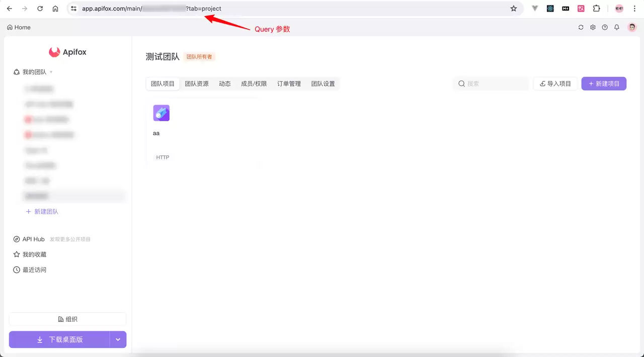The height and width of the screenshot is (357, 644).
Task: Click the 团队所有者 badge
Action: (199, 57)
